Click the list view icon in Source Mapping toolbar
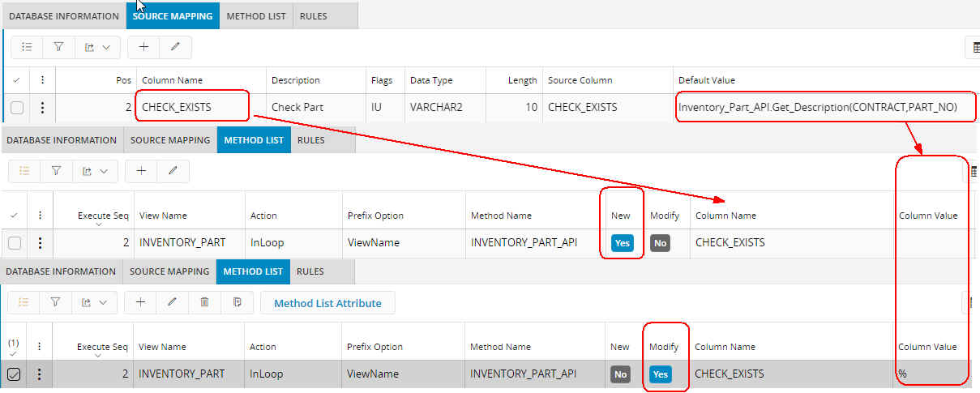Viewport: 980px width, 393px height. click(x=27, y=48)
